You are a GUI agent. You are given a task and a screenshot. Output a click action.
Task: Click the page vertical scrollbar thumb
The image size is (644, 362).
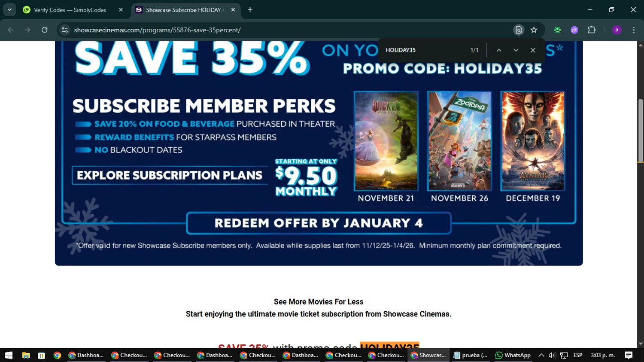(641, 131)
